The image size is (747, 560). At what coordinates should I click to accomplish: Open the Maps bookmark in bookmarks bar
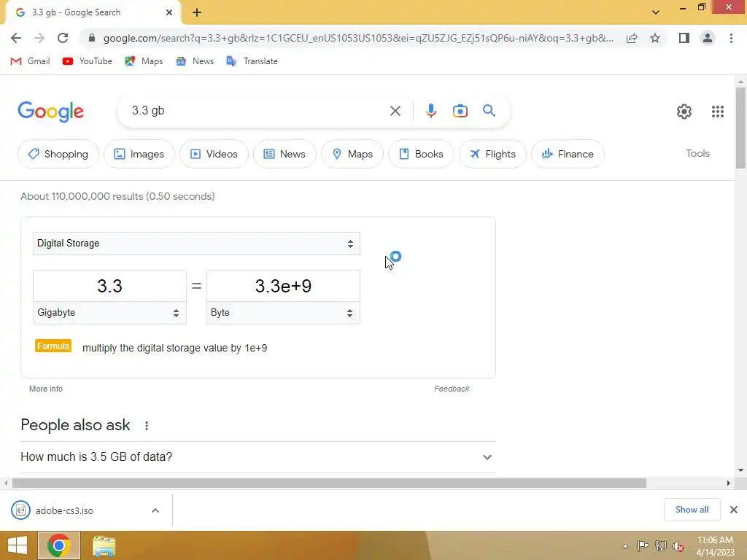(144, 61)
